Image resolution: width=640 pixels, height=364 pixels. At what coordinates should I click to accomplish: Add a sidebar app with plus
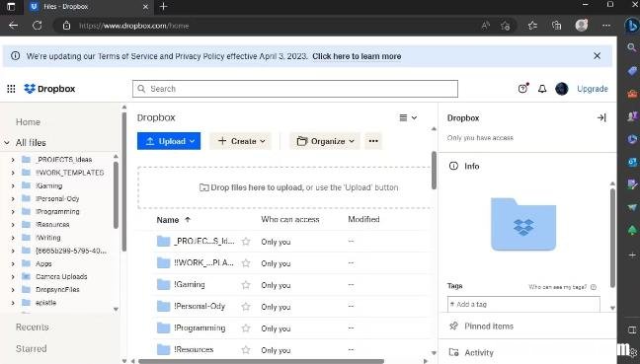coord(632,255)
